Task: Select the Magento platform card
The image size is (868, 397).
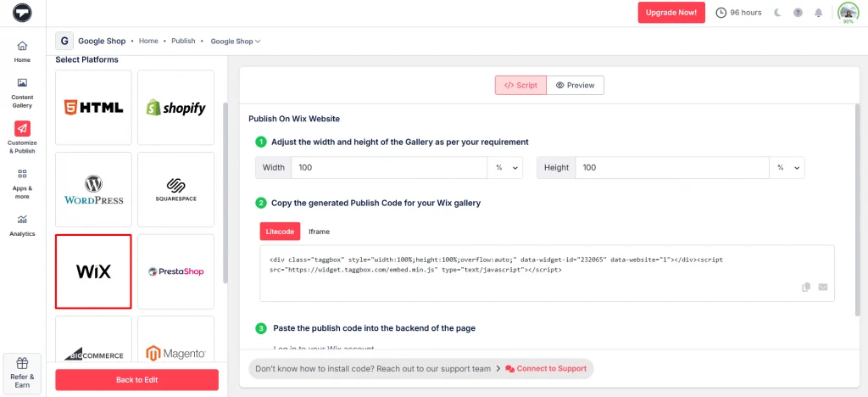Action: [x=175, y=338]
